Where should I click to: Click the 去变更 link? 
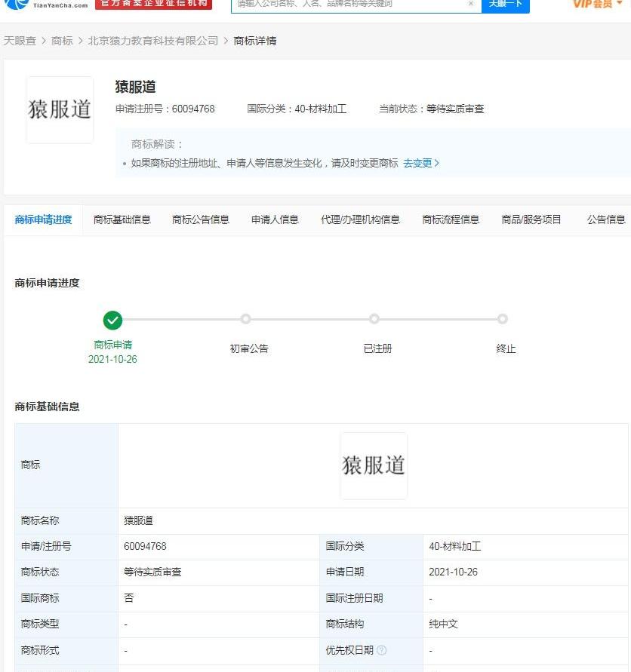[421, 163]
